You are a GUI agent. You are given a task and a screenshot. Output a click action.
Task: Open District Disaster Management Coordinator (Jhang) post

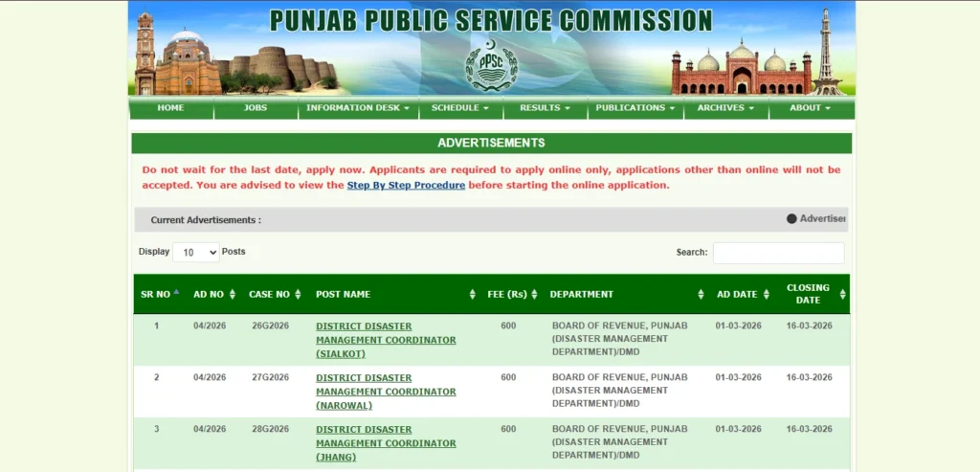(x=386, y=443)
